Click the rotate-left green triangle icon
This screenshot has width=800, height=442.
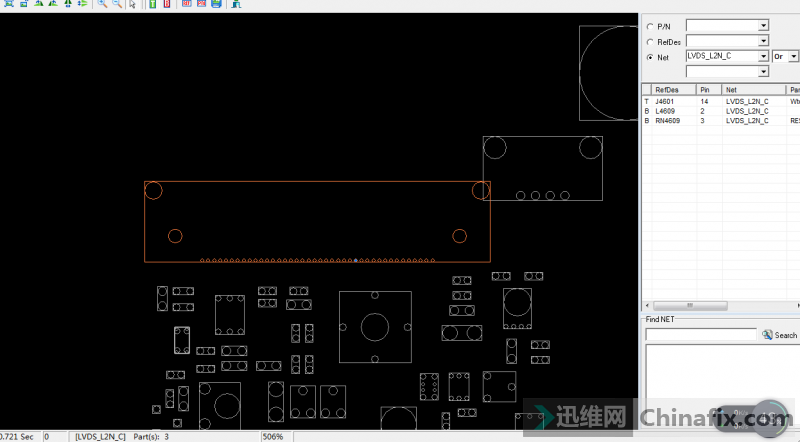click(x=39, y=4)
